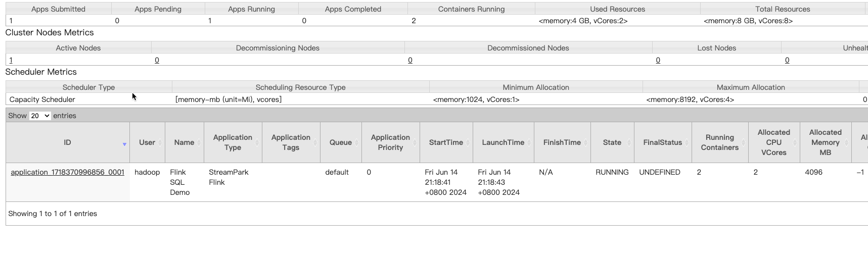Sort by FinalStatus column header
This screenshot has height=259, width=868.
(x=662, y=142)
